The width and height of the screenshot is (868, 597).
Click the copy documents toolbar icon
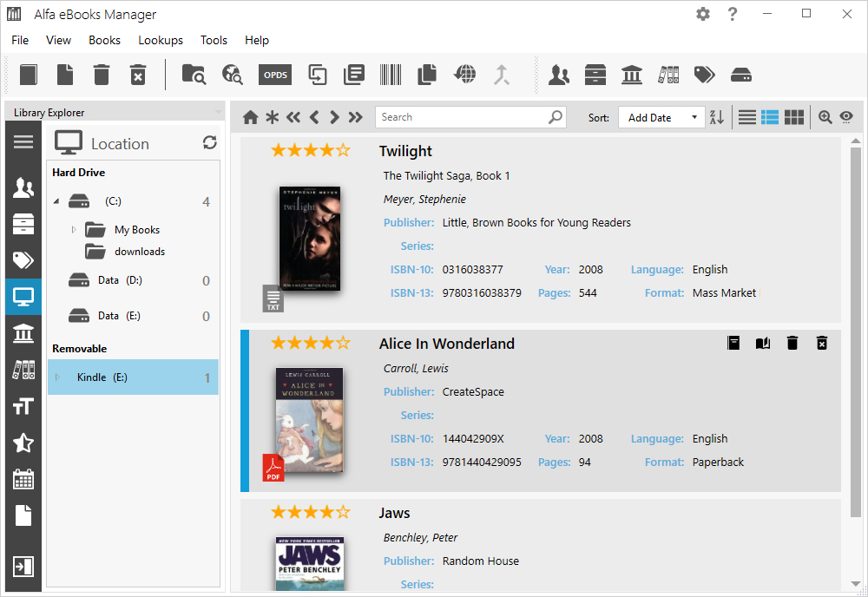coord(427,75)
